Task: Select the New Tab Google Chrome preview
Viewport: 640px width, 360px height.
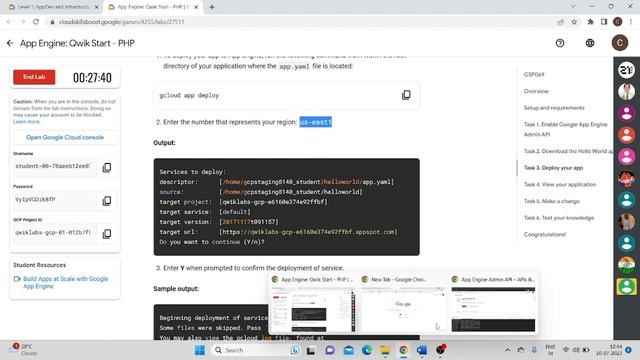Action: tap(402, 304)
